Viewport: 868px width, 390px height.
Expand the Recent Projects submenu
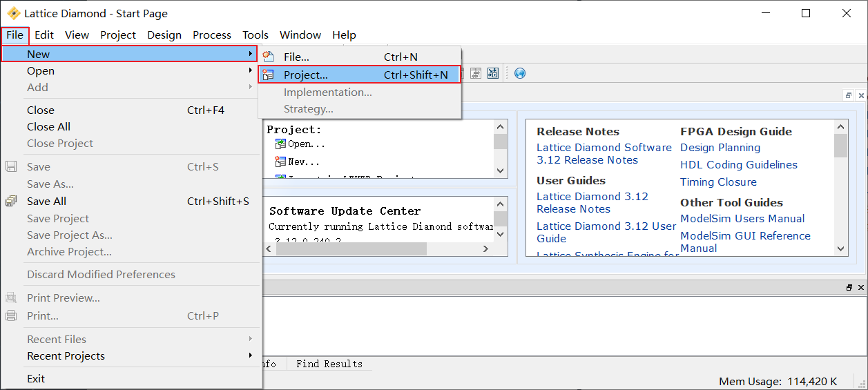point(131,355)
